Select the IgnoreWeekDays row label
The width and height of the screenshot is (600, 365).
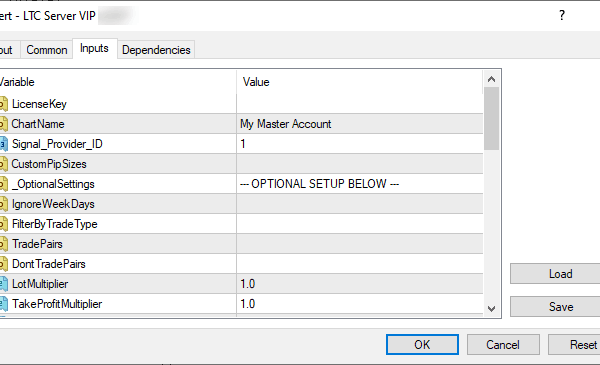(x=53, y=204)
